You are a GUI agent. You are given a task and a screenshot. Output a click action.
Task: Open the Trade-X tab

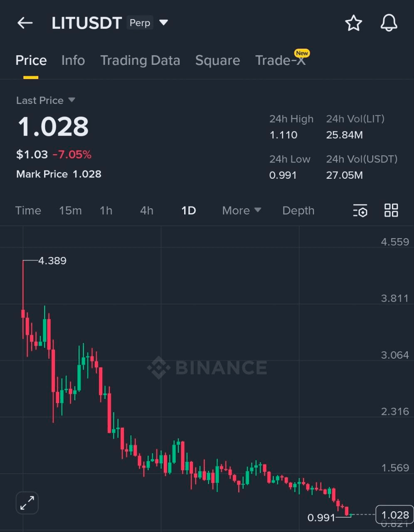coord(281,61)
